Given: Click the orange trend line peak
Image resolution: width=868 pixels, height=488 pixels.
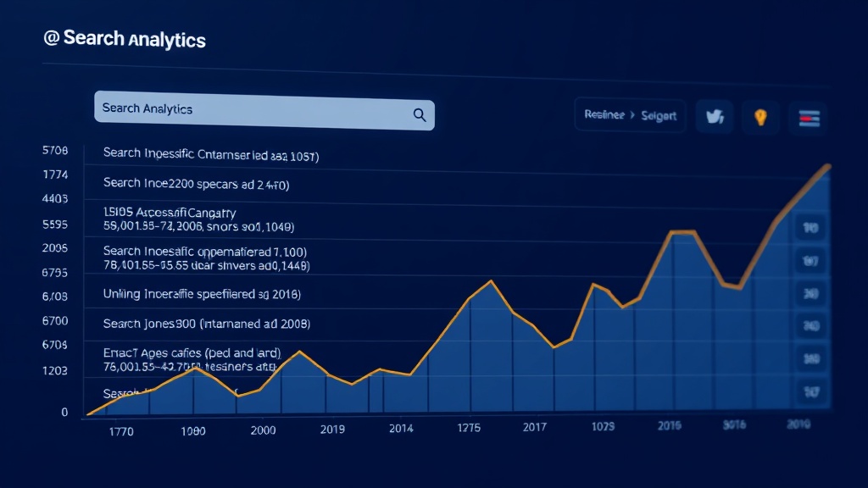Looking at the screenshot, I should pos(828,167).
